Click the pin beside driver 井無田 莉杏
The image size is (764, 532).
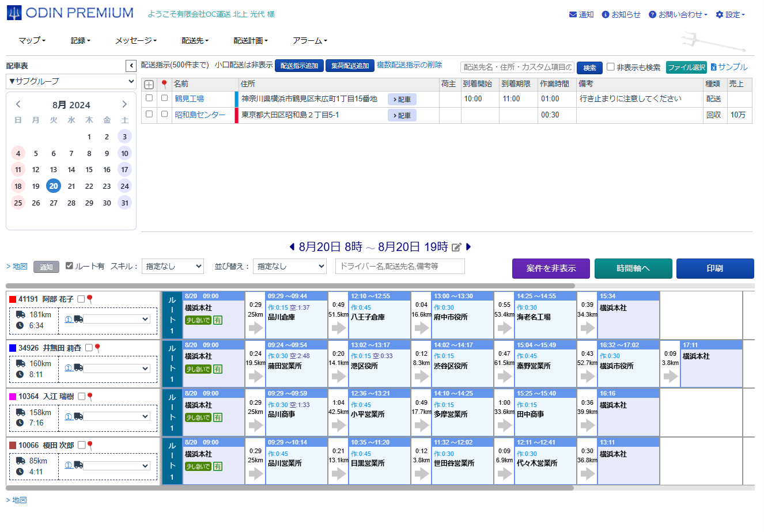click(97, 348)
